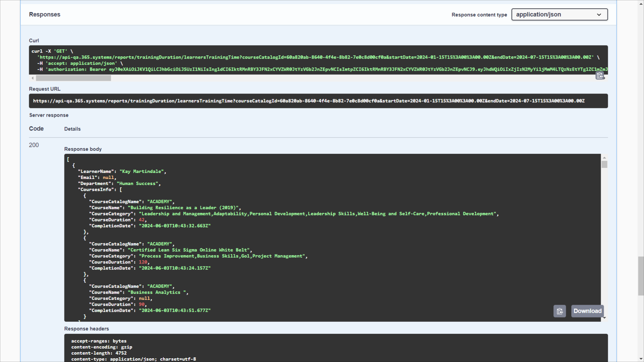
Task: Click the Details column header
Action: click(x=72, y=129)
